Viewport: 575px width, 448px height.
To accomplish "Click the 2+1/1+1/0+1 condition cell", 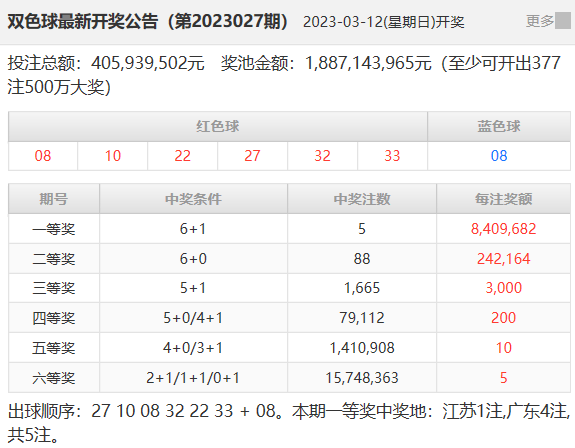I will click(193, 378).
